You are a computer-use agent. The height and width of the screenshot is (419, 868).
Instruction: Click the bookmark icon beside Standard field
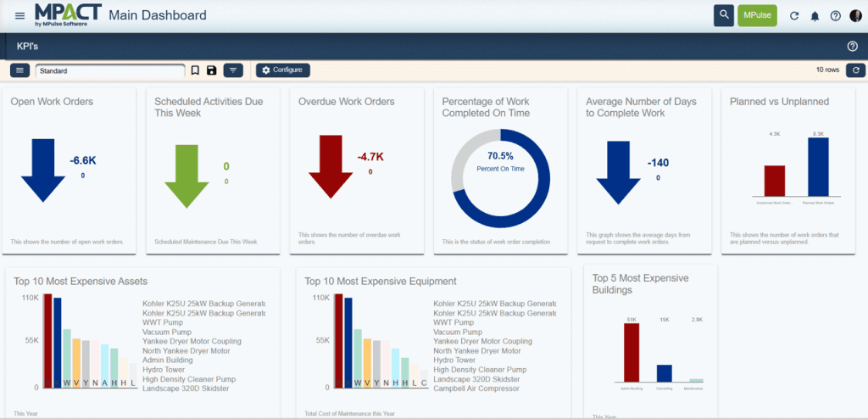pyautogui.click(x=195, y=70)
